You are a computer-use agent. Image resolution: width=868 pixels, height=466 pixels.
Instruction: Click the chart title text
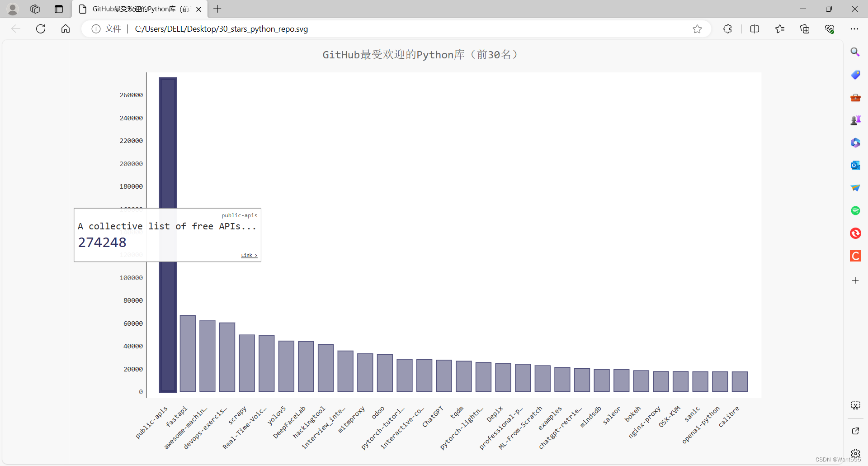click(421, 55)
